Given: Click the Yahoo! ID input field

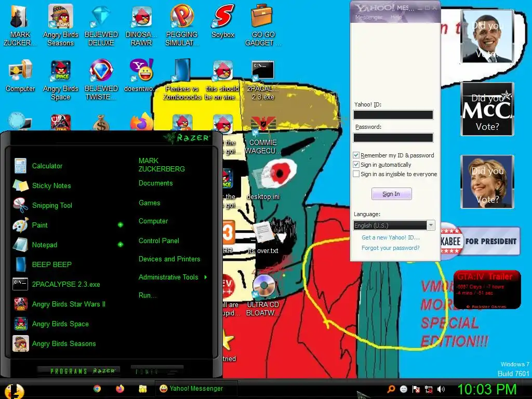Looking at the screenshot, I should click(x=393, y=115).
